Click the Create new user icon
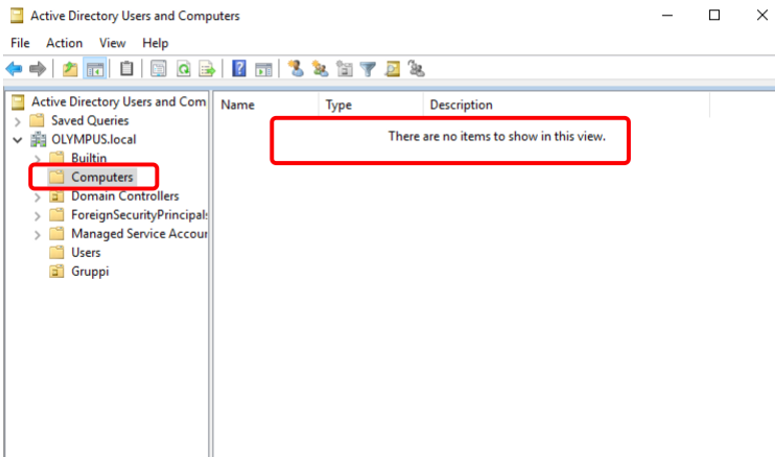This screenshot has width=775, height=457. tap(295, 69)
